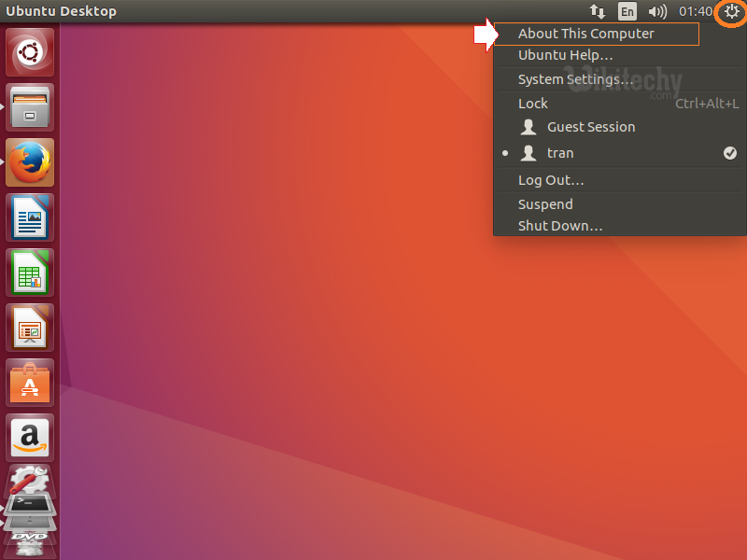This screenshot has width=747, height=560.
Task: Open Firefox web browser
Action: 31,162
